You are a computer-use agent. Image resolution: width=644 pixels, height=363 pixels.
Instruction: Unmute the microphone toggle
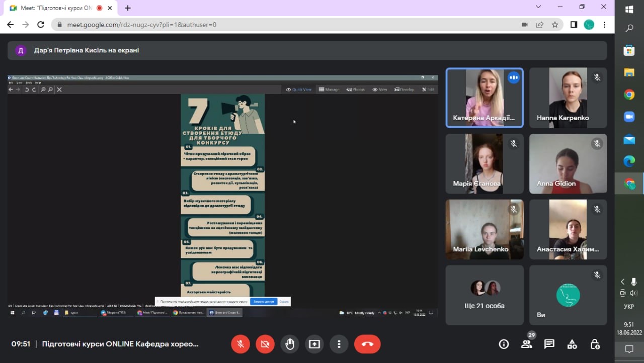[x=240, y=344]
